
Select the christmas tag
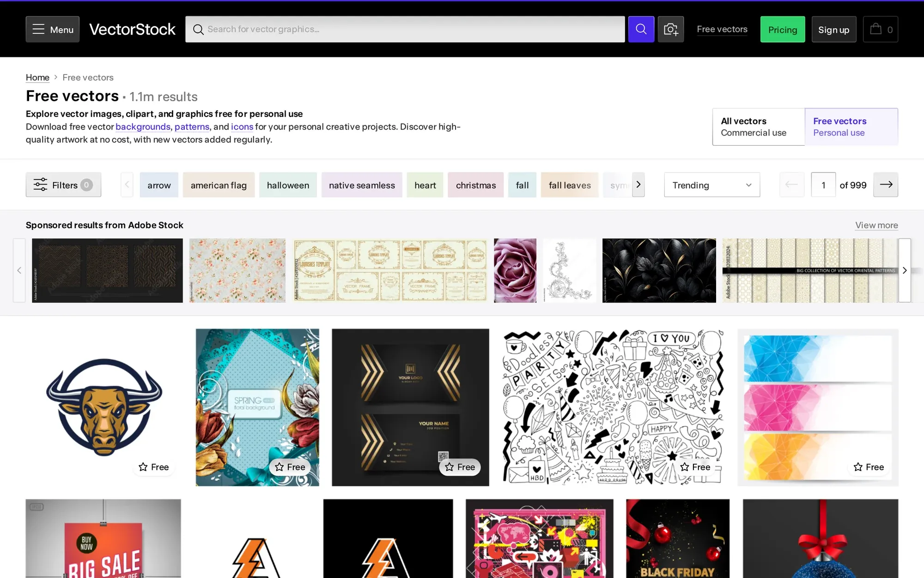coord(476,185)
